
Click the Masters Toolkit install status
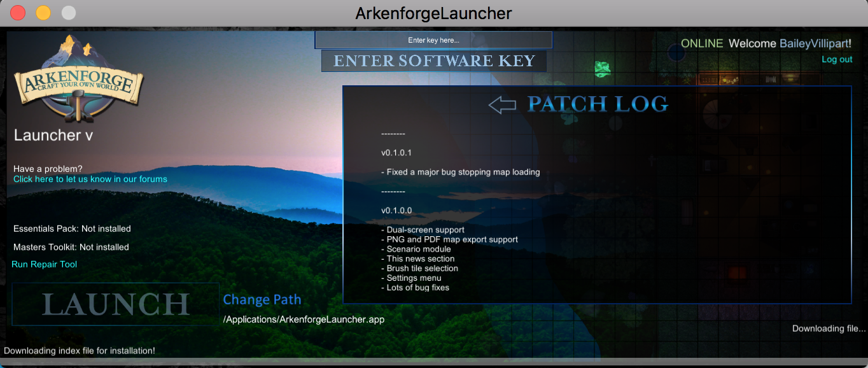(71, 247)
